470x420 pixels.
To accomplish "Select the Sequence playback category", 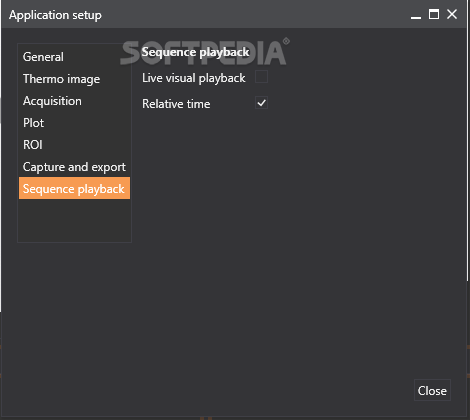I will (74, 188).
